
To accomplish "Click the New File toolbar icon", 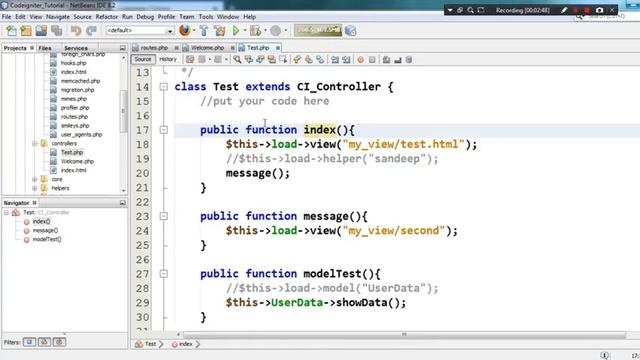I will click(11, 31).
